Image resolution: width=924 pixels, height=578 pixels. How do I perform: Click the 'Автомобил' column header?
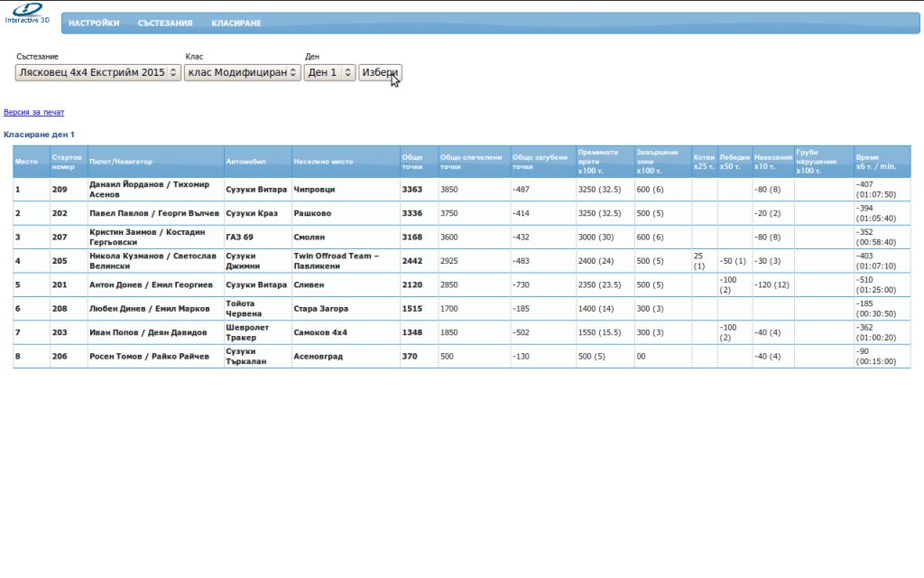tap(257, 162)
